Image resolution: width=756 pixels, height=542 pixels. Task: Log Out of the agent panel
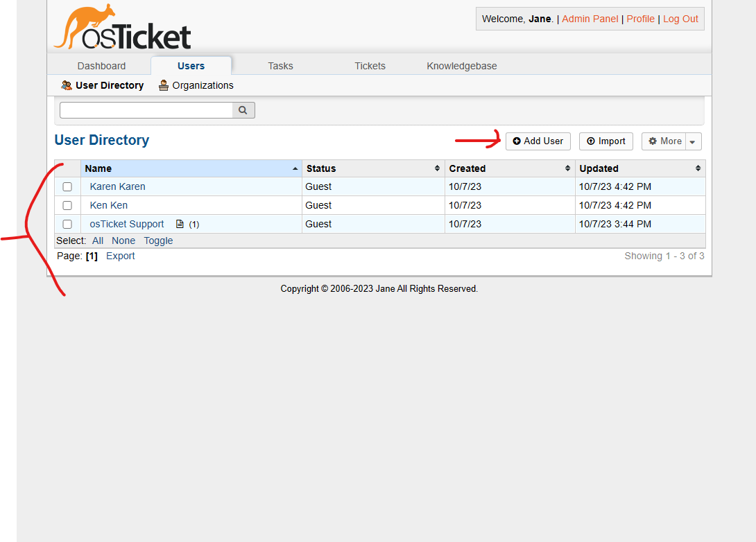(x=680, y=19)
